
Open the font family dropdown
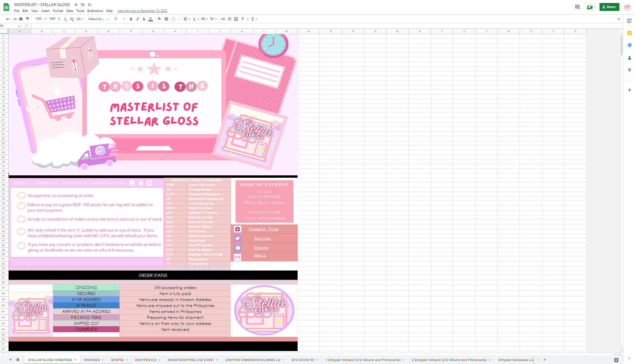coord(98,19)
